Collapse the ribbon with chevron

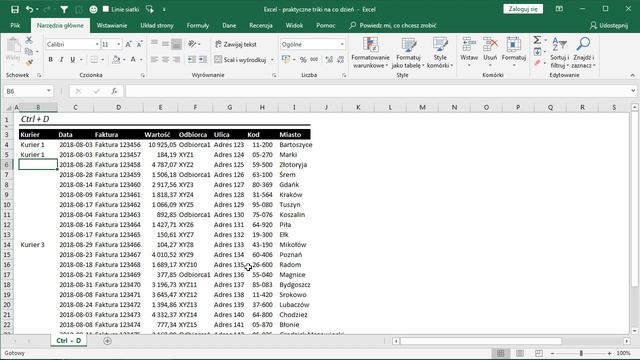point(632,75)
